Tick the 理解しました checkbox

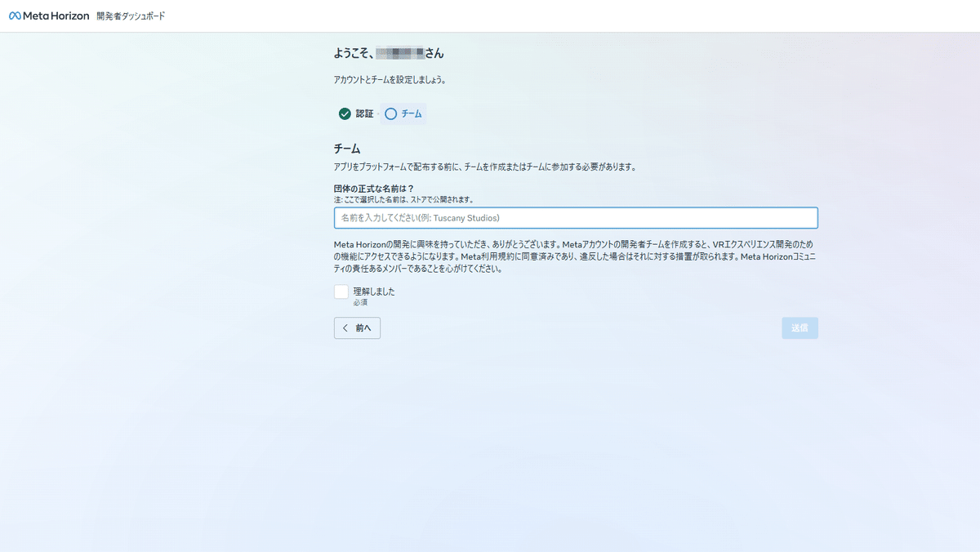(x=341, y=292)
